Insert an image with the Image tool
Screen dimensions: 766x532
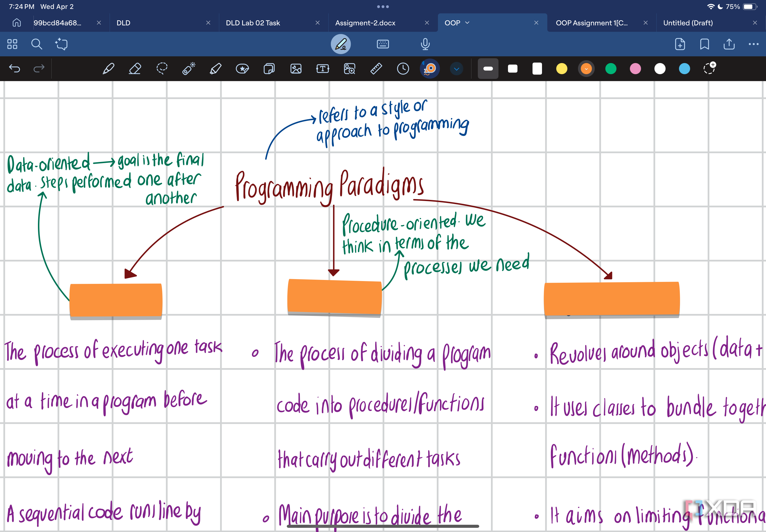click(296, 69)
